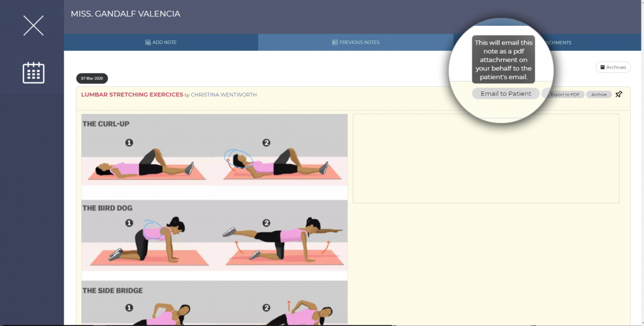Close the patient notes with the X icon
644x326 pixels.
[33, 25]
